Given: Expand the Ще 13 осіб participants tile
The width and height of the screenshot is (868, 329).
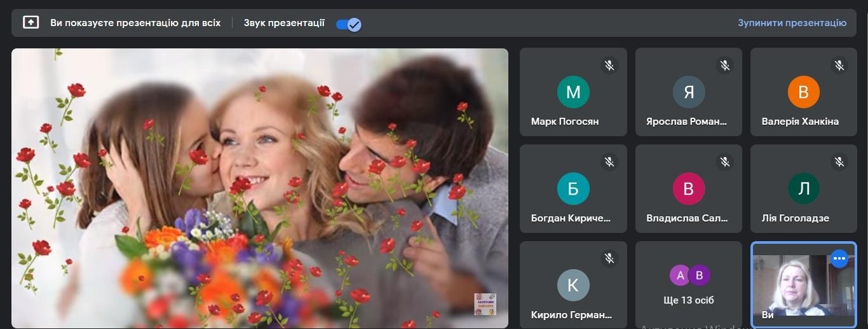Looking at the screenshot, I should (x=689, y=284).
